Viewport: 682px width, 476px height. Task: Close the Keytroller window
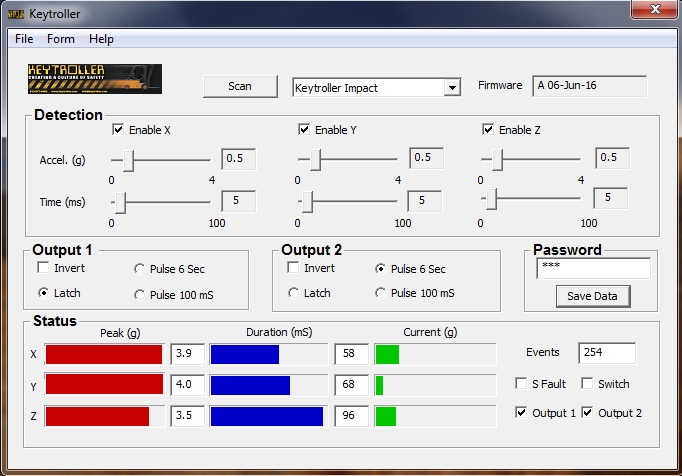655,9
